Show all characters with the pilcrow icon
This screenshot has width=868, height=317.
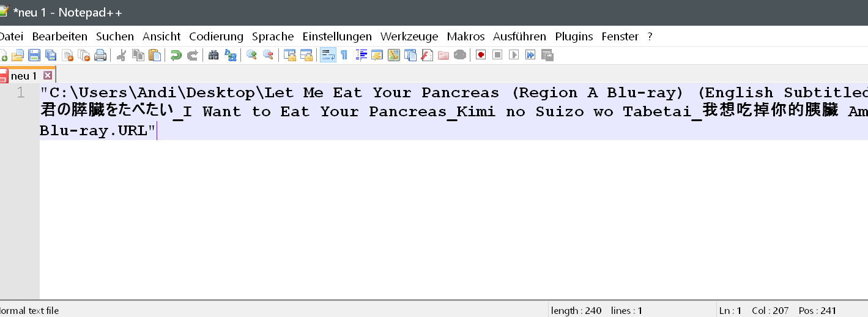point(344,55)
